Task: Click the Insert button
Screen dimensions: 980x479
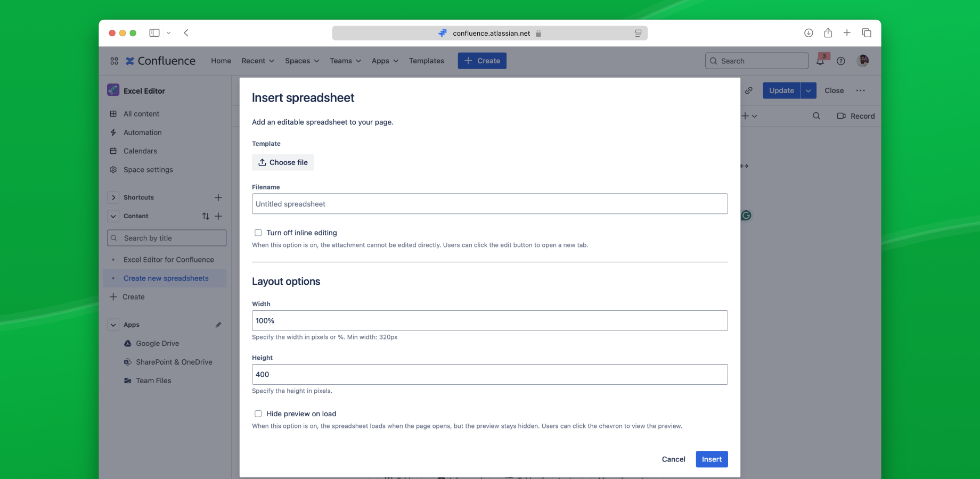Action: [x=712, y=459]
